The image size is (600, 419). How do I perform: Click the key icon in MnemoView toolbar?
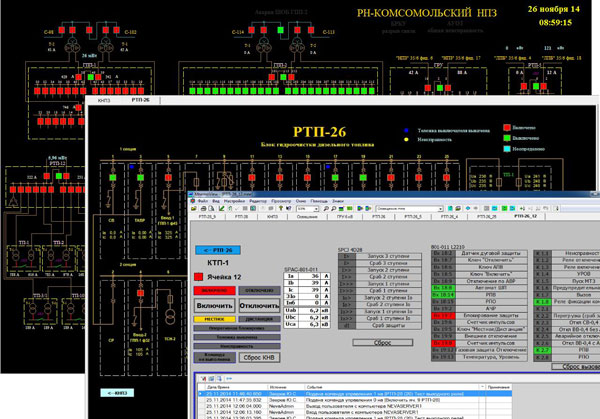[x=281, y=209]
